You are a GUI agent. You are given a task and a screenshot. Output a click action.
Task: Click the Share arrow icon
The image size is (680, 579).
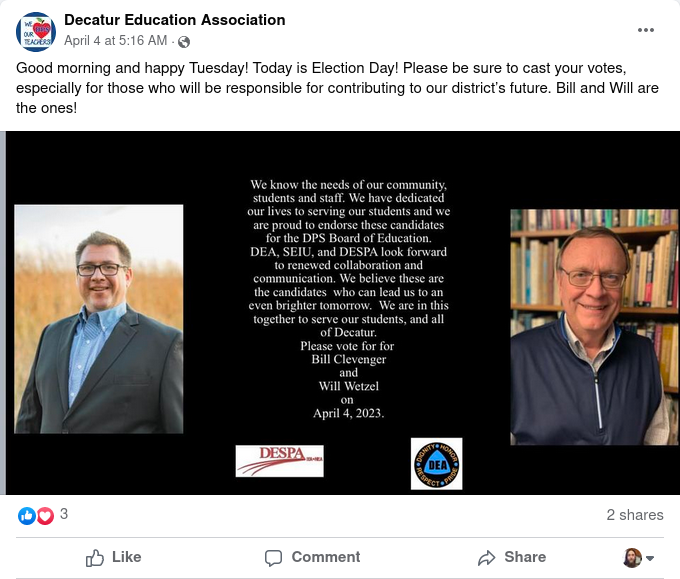click(x=487, y=558)
